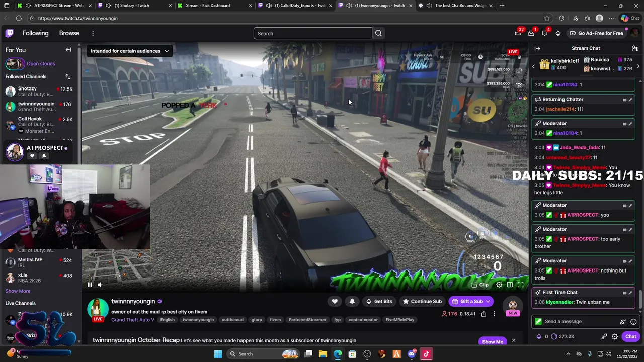The width and height of the screenshot is (644, 362).
Task: Open Twitch search with magnifier button
Action: coord(378,33)
